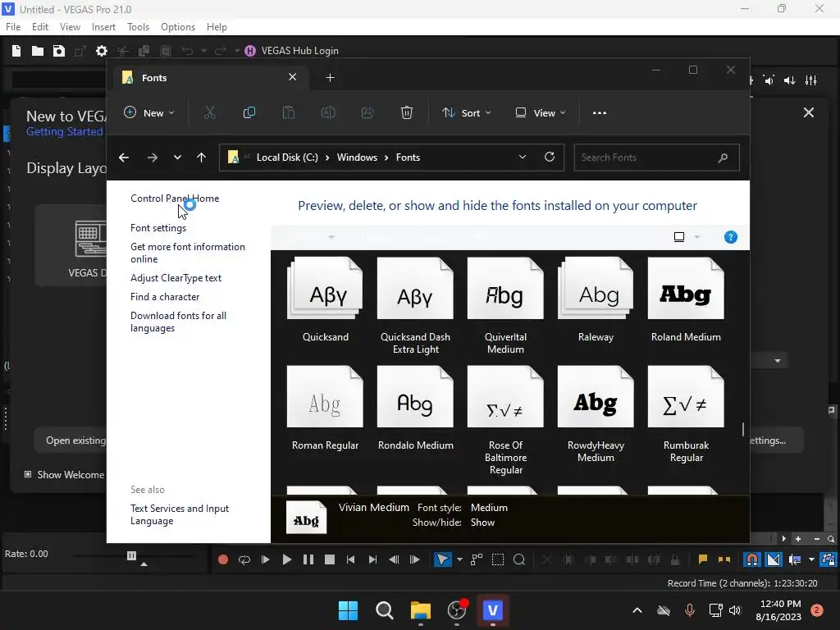Open recent locations chevron in Explorer
Viewport: 840px width, 630px height.
tap(177, 157)
